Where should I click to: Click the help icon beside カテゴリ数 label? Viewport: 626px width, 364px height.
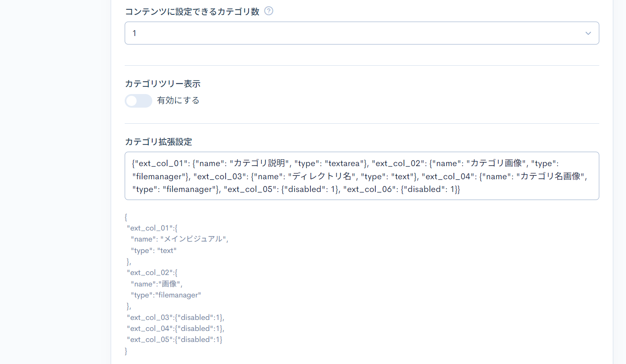click(268, 11)
